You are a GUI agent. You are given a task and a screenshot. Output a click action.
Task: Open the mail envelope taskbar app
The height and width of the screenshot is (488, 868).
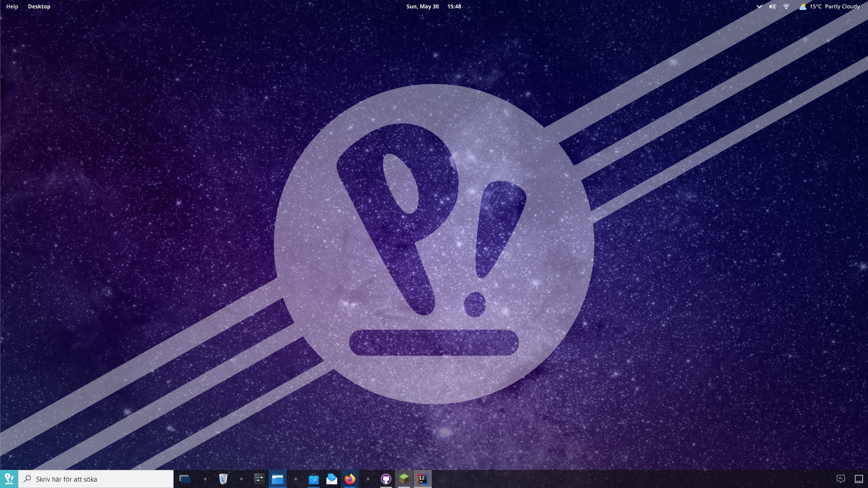(332, 479)
